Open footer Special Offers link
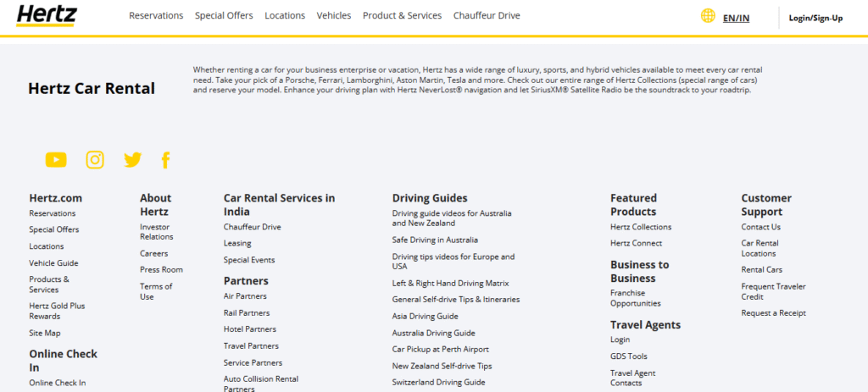The height and width of the screenshot is (392, 868). [x=54, y=229]
